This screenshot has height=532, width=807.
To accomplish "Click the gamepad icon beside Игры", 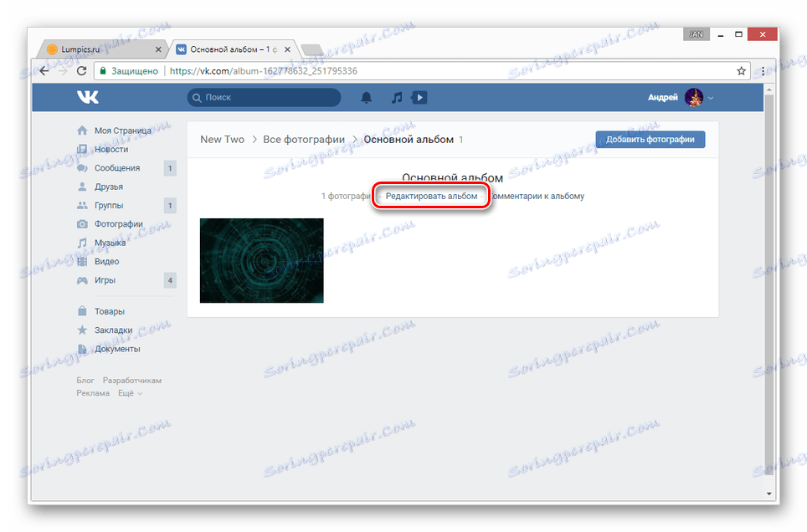I will coord(82,280).
